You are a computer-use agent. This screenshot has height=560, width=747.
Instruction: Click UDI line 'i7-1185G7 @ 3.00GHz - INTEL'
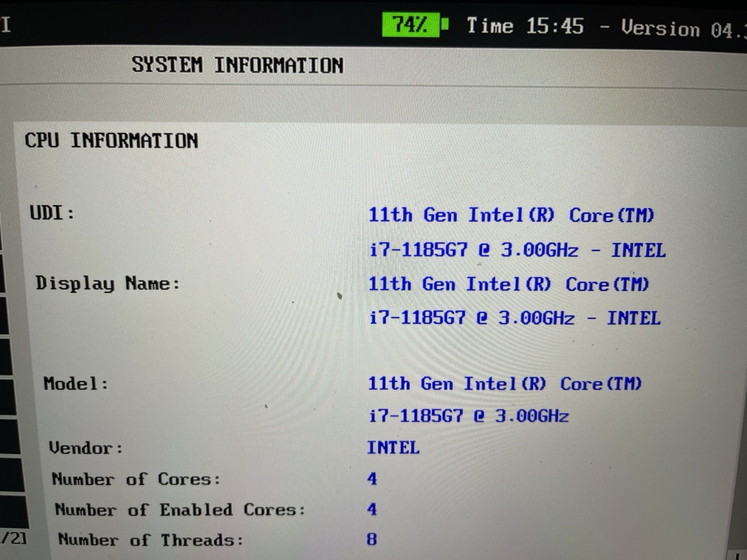(x=517, y=250)
